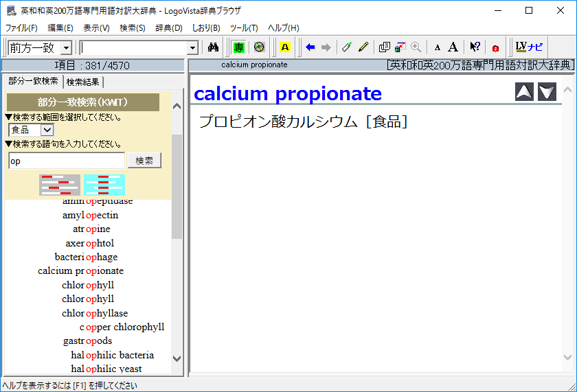Image resolution: width=577 pixels, height=392 pixels.
Task: Select the left-aligned gray KWIT display mode
Action: click(60, 185)
